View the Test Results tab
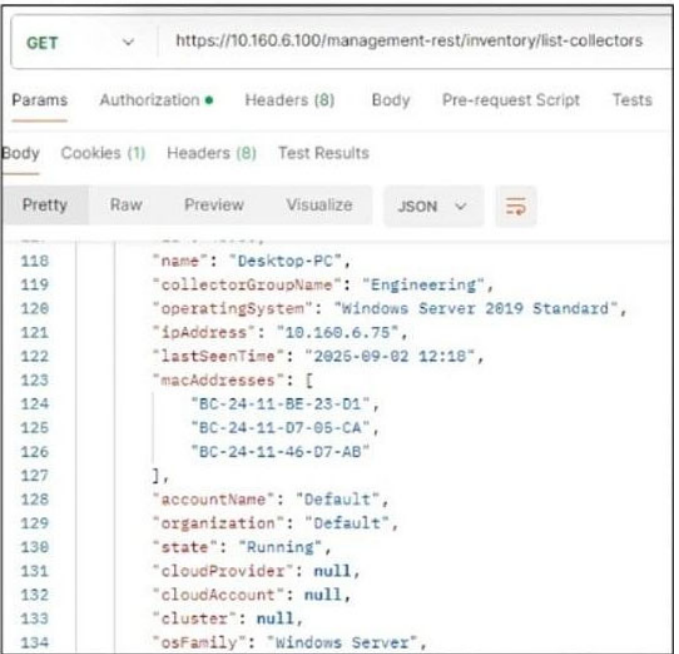Screen dimensions: 679x654 tap(323, 153)
